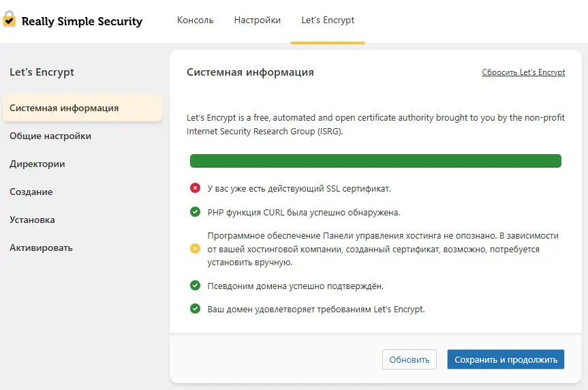
Task: Open Общие настройки sidebar section
Action: (x=50, y=136)
